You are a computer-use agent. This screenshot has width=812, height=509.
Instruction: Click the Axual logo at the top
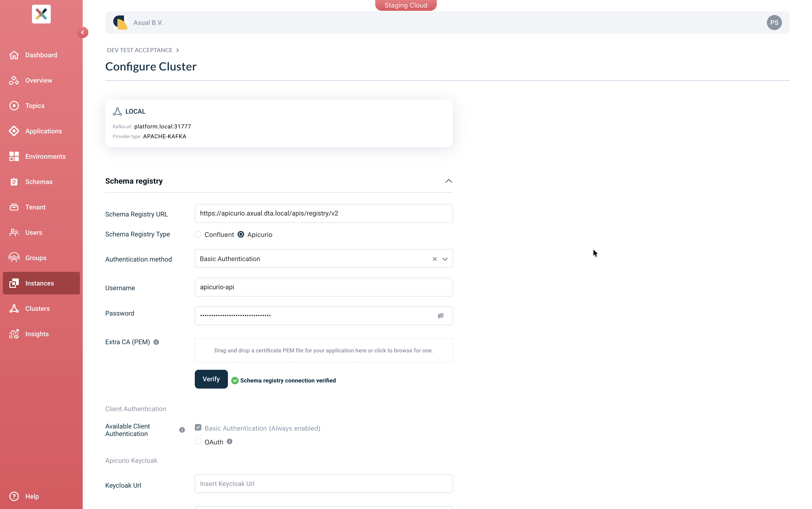pyautogui.click(x=41, y=14)
